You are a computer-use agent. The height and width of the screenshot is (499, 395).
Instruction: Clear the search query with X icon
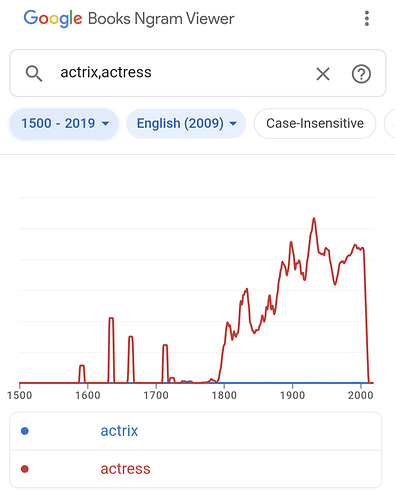pos(323,74)
